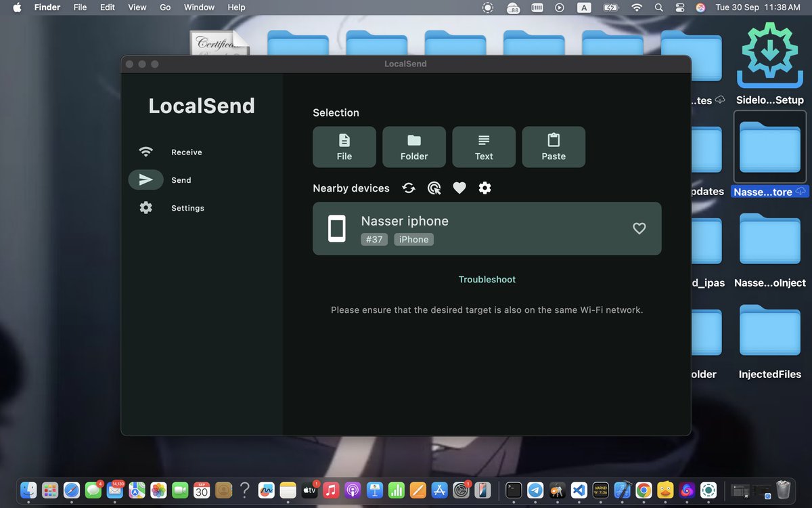The width and height of the screenshot is (812, 508).
Task: Open Finder from the dock
Action: click(28, 489)
